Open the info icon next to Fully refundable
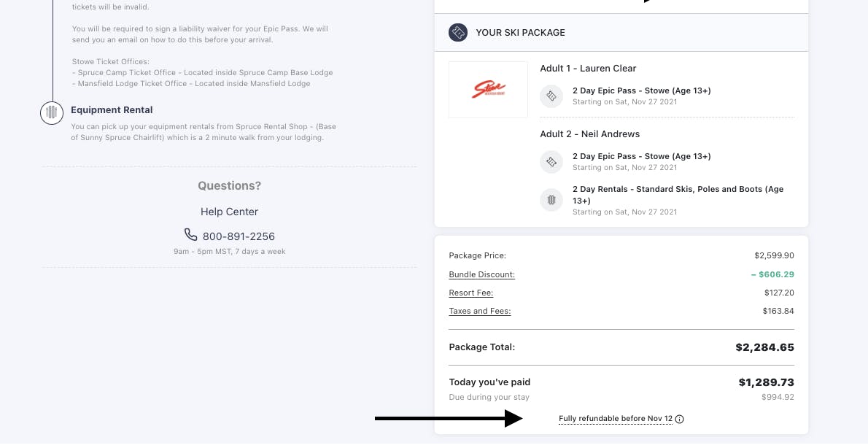The height and width of the screenshot is (448, 868). [x=680, y=420]
